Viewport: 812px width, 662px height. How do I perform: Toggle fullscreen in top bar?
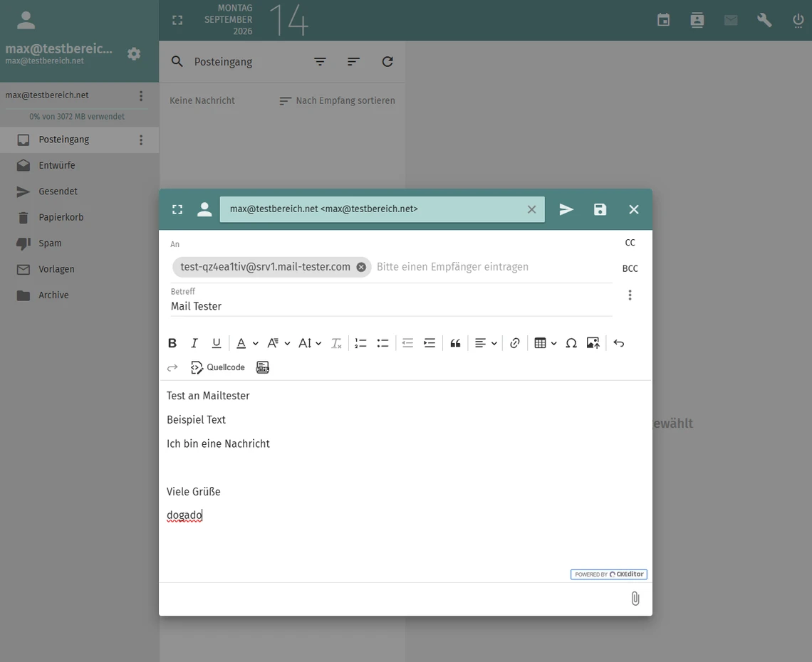point(177,20)
